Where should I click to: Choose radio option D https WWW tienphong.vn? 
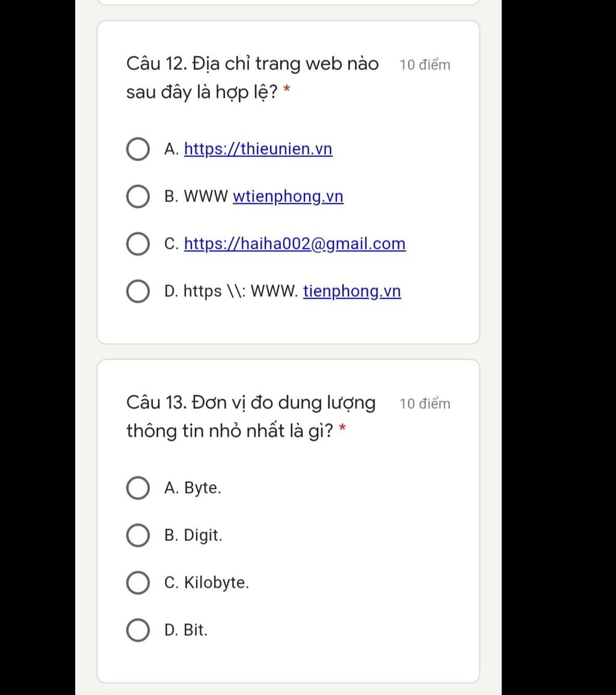[x=138, y=291]
